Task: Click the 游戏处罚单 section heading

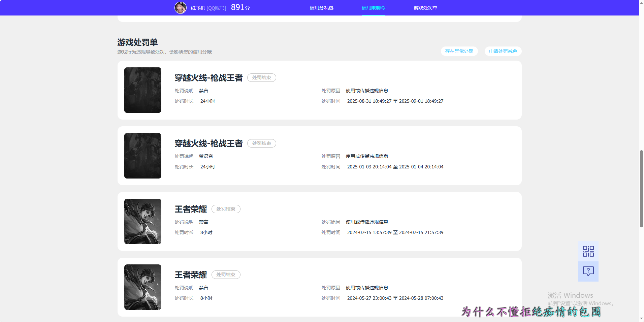Action: pyautogui.click(x=137, y=42)
